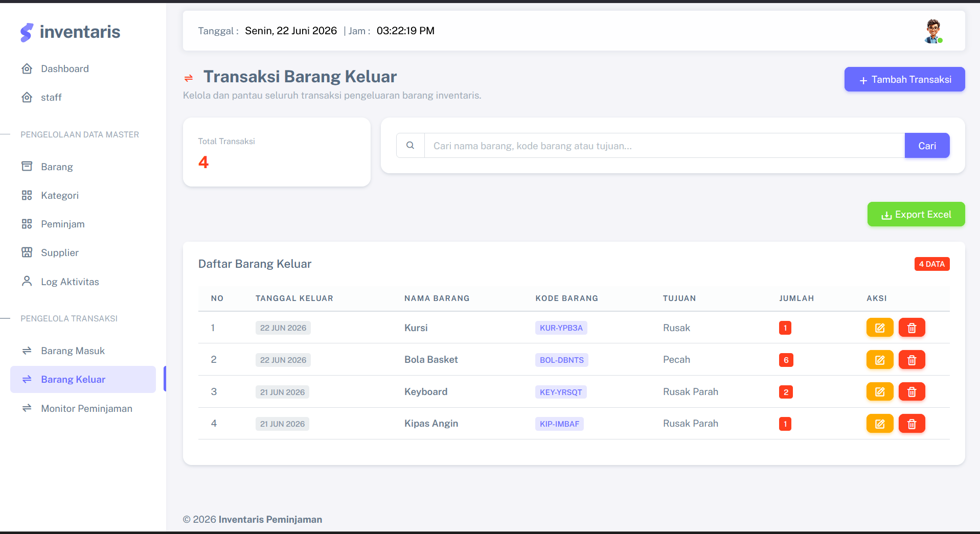This screenshot has width=980, height=534.
Task: Click code badge KEY-YRSQT
Action: pyautogui.click(x=561, y=392)
